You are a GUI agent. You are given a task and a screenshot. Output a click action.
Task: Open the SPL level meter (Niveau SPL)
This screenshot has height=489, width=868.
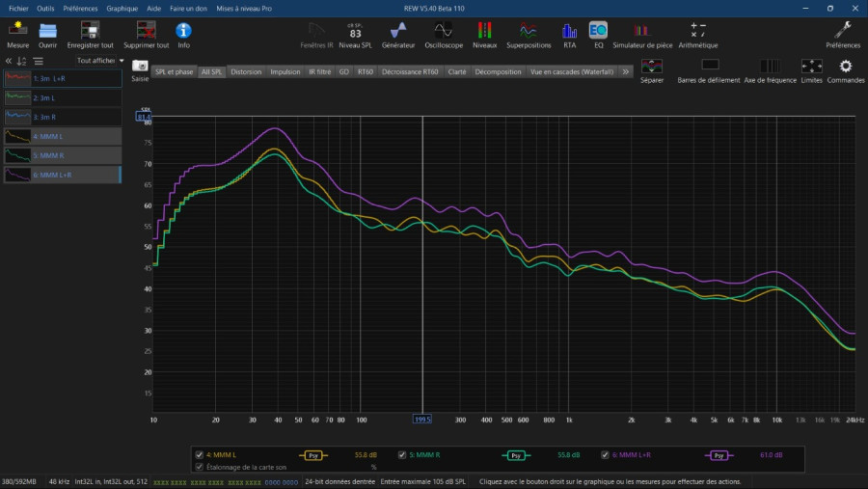(x=355, y=33)
